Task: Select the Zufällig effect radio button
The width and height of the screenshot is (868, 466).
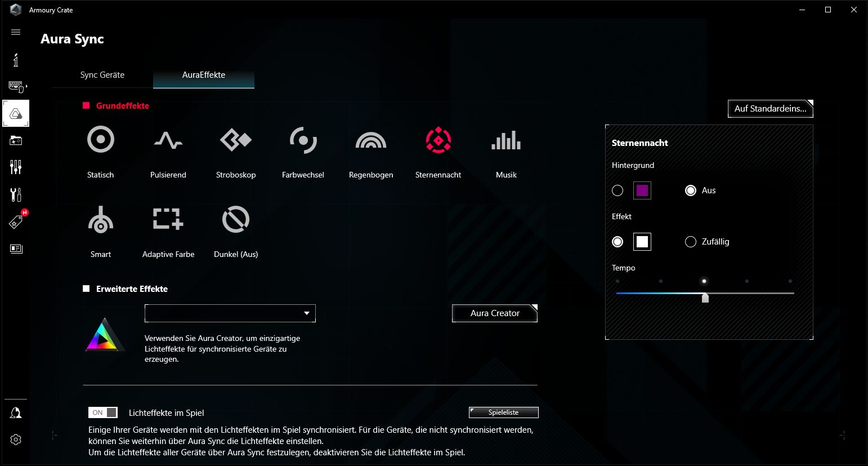Action: tap(691, 242)
